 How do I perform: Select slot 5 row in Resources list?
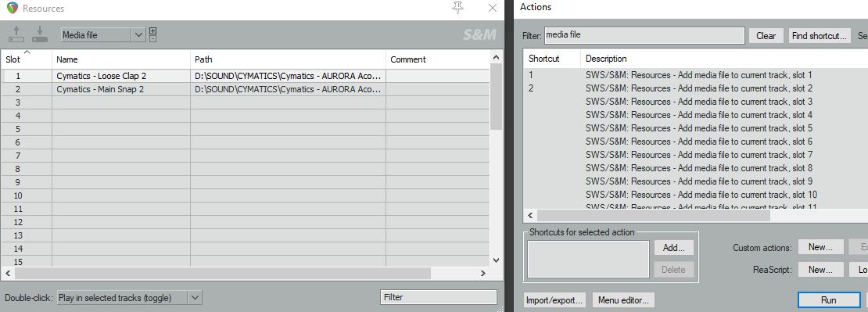[x=246, y=129]
